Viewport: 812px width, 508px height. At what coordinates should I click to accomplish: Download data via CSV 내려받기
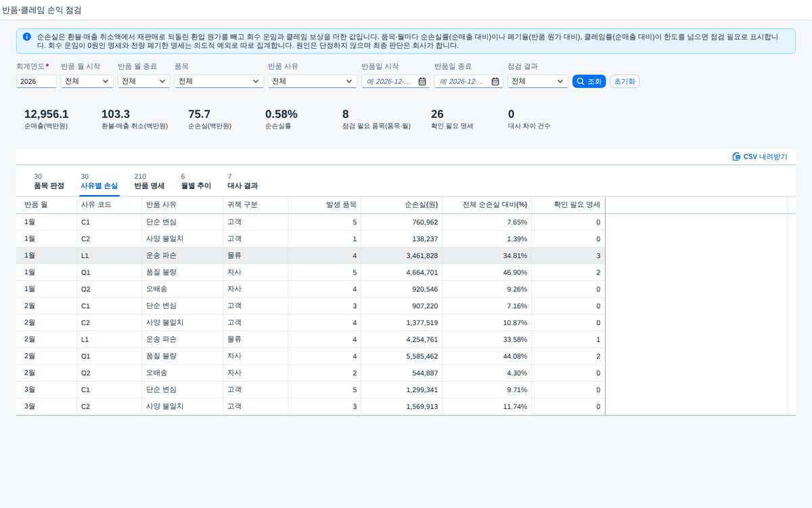tap(760, 156)
